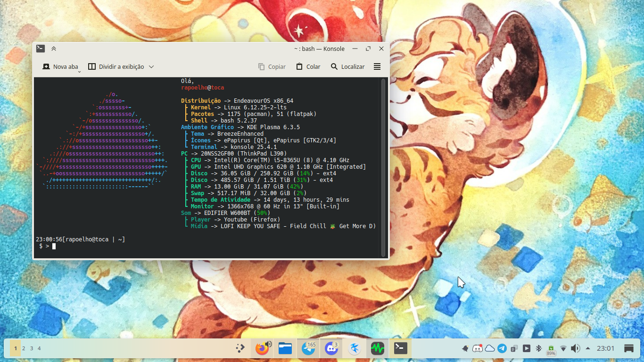This screenshot has height=362, width=644.
Task: Open the Dolphin file manager taskbar icon
Action: tap(285, 348)
